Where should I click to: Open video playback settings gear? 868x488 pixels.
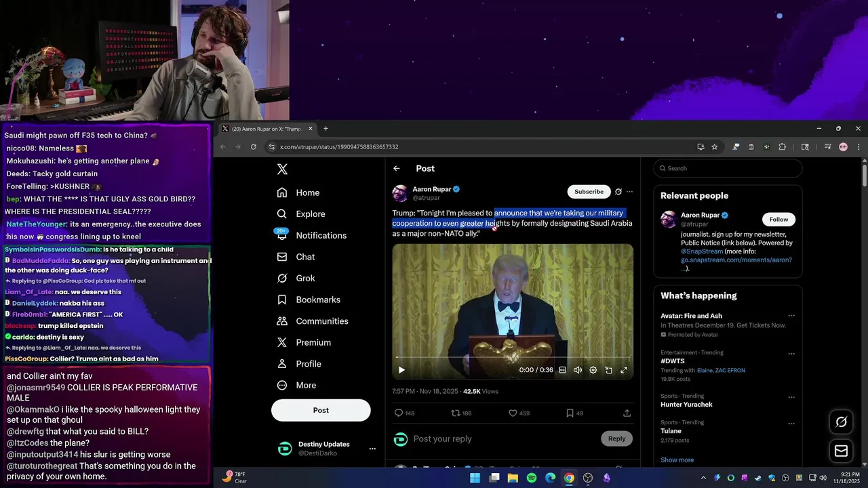pos(593,370)
